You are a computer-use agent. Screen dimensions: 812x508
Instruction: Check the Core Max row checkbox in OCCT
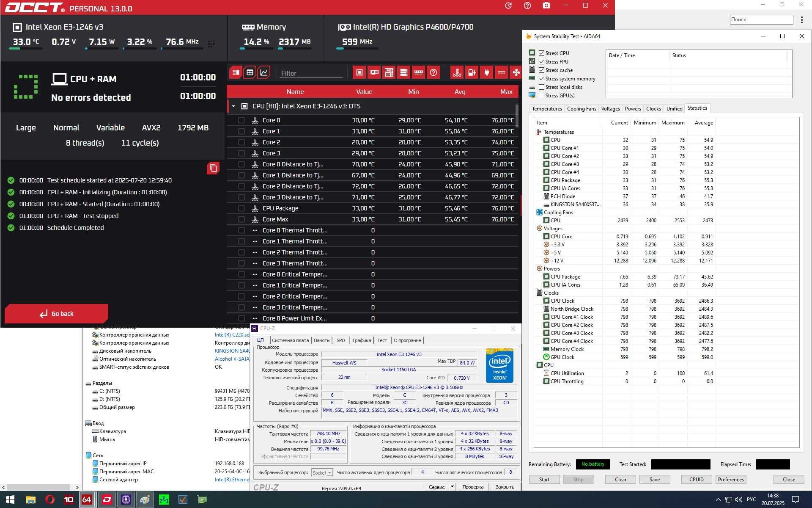tap(241, 219)
